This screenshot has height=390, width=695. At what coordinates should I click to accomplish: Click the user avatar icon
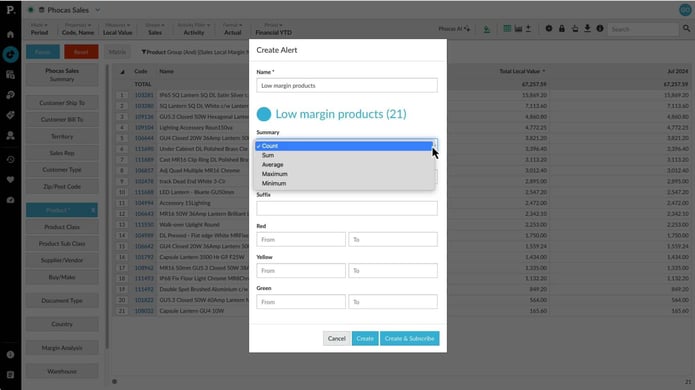pyautogui.click(x=685, y=10)
